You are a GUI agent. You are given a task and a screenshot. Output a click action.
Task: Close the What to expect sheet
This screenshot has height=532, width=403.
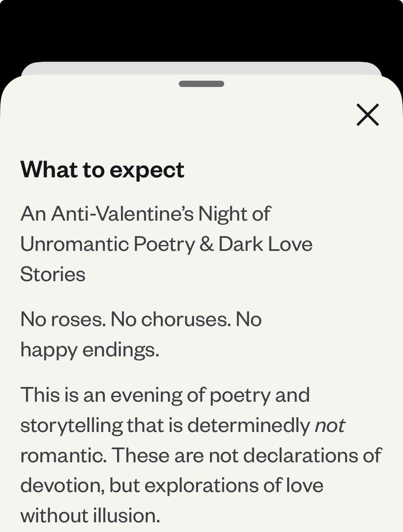point(368,115)
